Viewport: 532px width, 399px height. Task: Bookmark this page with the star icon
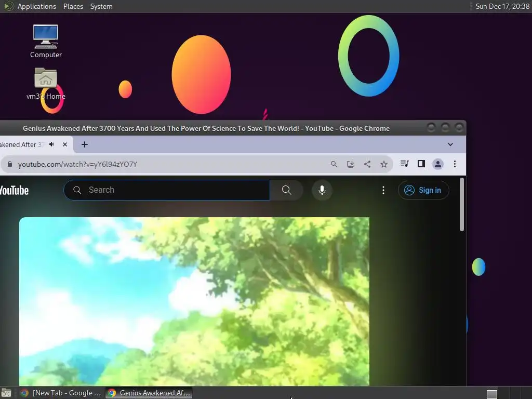pyautogui.click(x=384, y=164)
